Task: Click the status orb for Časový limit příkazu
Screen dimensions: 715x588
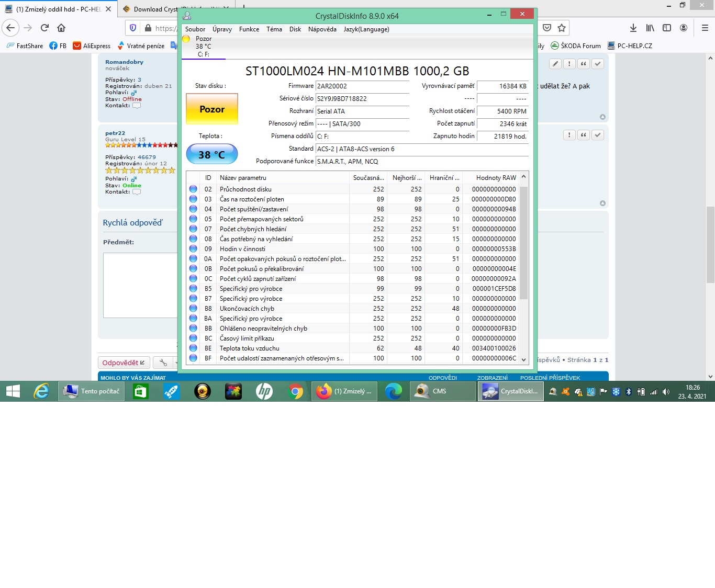Action: [x=193, y=338]
